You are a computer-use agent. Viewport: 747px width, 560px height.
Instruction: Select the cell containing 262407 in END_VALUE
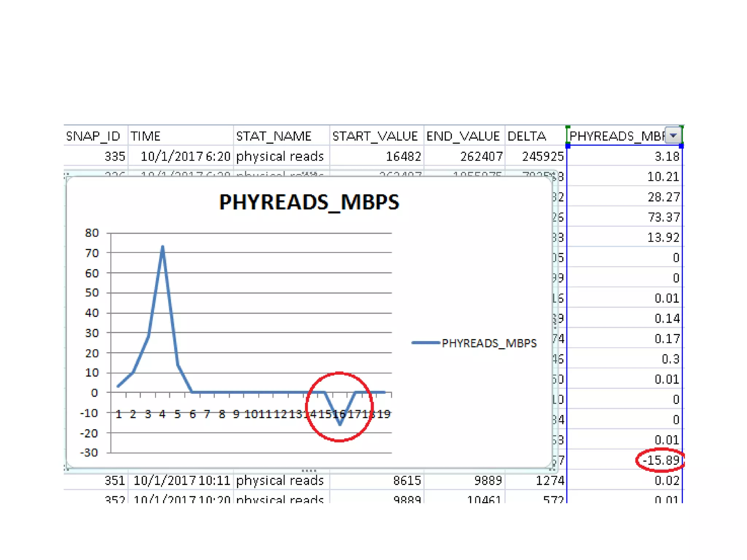point(481,156)
